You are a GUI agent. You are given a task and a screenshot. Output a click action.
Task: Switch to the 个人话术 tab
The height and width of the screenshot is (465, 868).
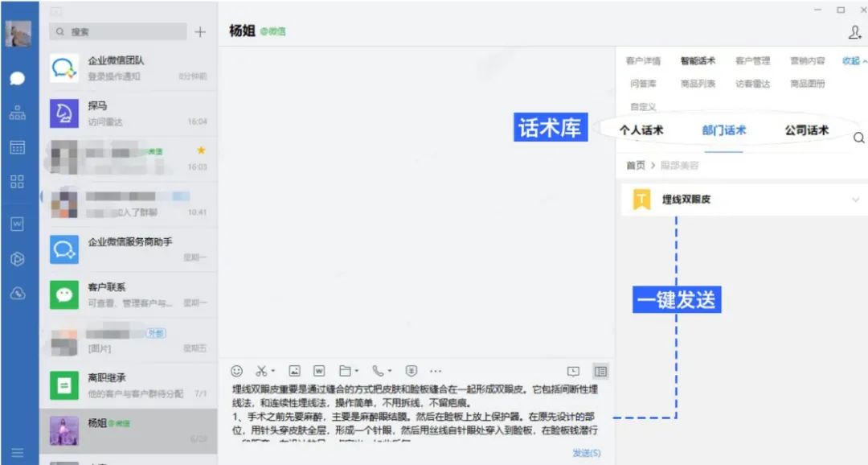641,130
